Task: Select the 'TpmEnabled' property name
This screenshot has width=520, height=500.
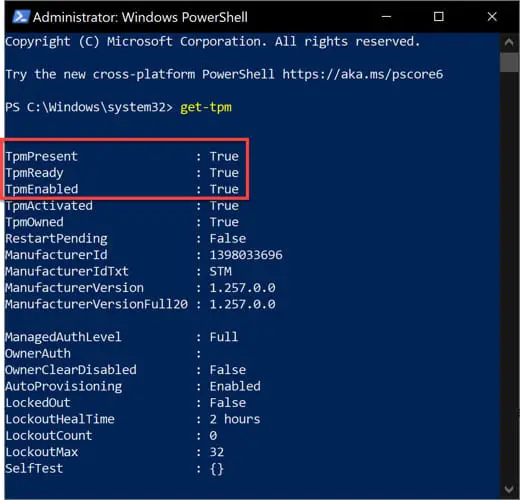Action: (41, 189)
